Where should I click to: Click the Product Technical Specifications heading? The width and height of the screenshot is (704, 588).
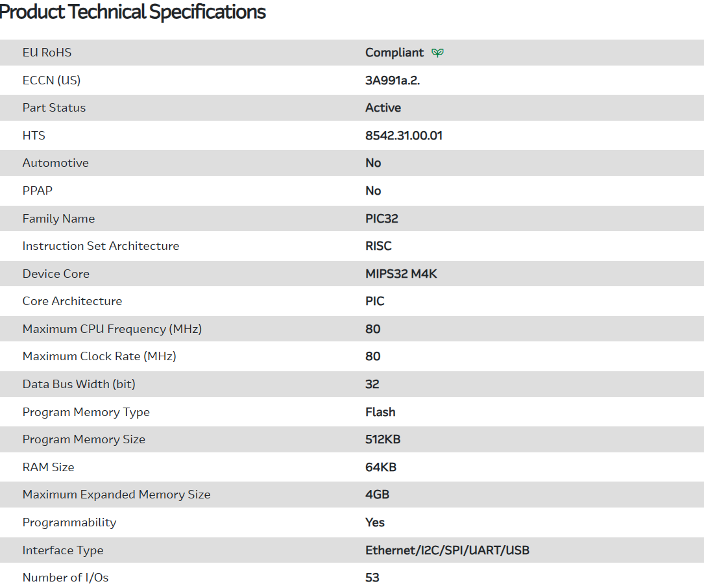click(133, 12)
